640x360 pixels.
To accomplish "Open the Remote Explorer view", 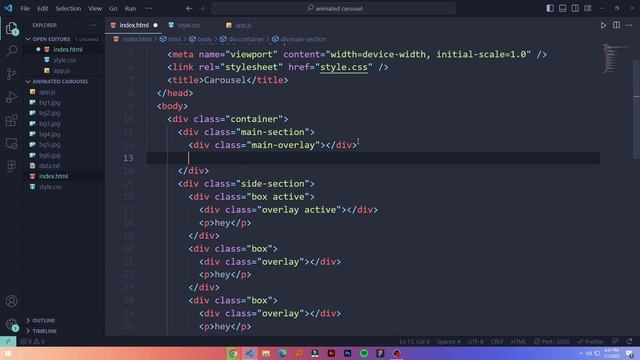I will tap(11, 143).
